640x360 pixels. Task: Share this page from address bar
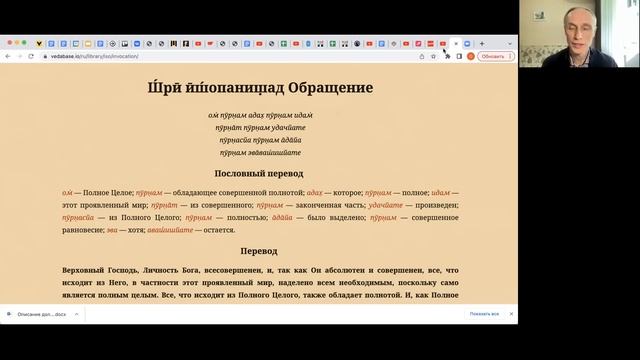point(422,56)
